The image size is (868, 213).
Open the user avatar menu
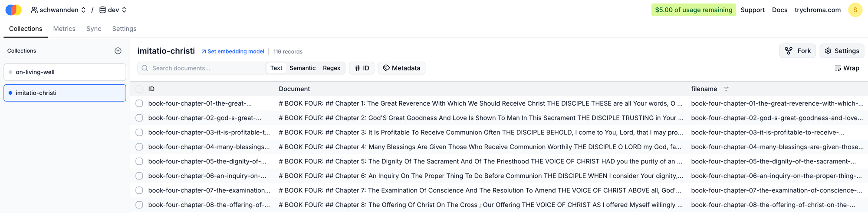(855, 10)
